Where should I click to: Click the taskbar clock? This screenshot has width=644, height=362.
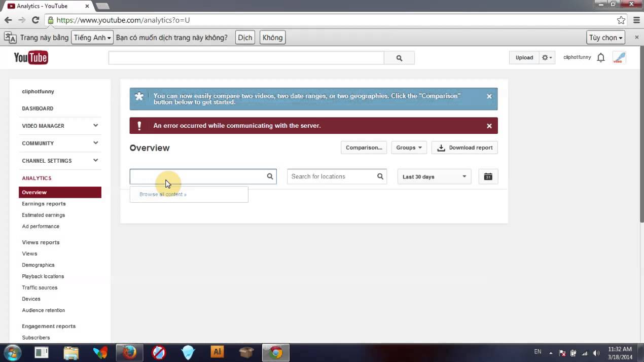620,353
